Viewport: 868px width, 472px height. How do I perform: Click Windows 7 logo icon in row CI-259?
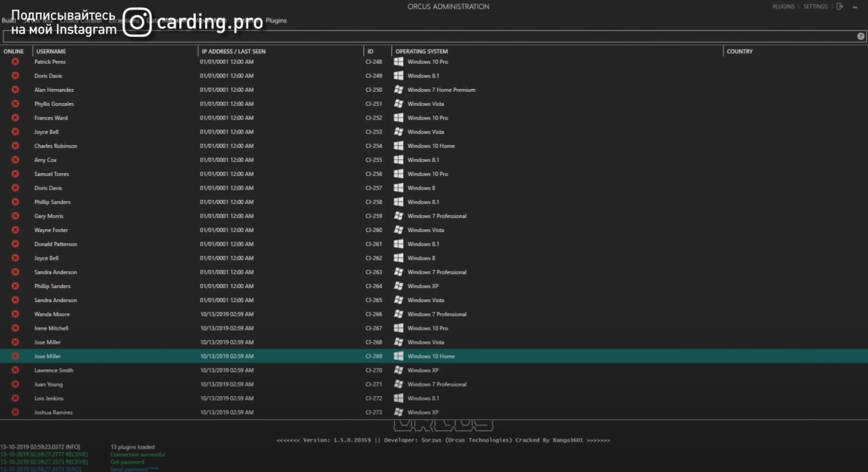(399, 216)
